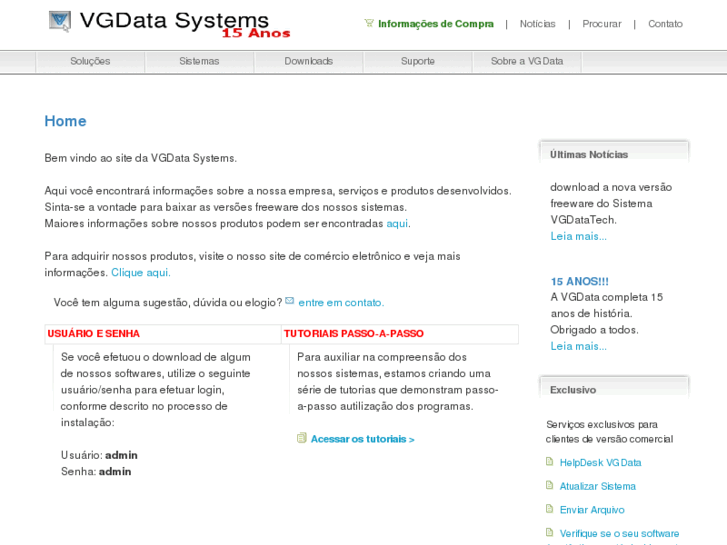Click the 'TUTORIAIS PASSO-A-PASSO' heading

tap(354, 333)
